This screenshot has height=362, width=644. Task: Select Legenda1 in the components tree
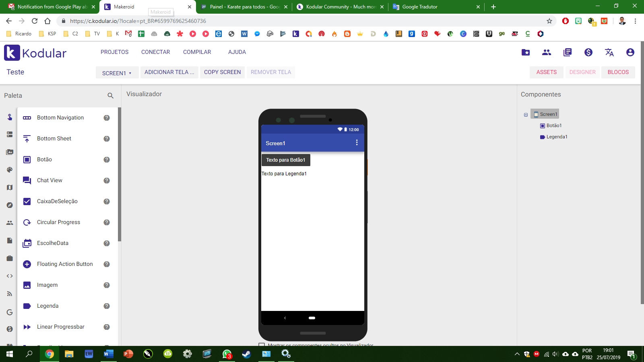click(x=554, y=137)
